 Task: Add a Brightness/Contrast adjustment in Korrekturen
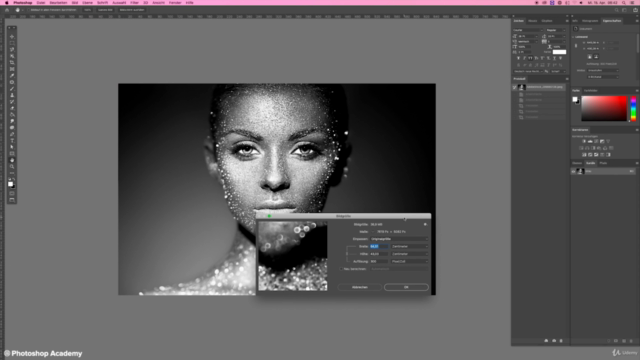tap(584, 141)
